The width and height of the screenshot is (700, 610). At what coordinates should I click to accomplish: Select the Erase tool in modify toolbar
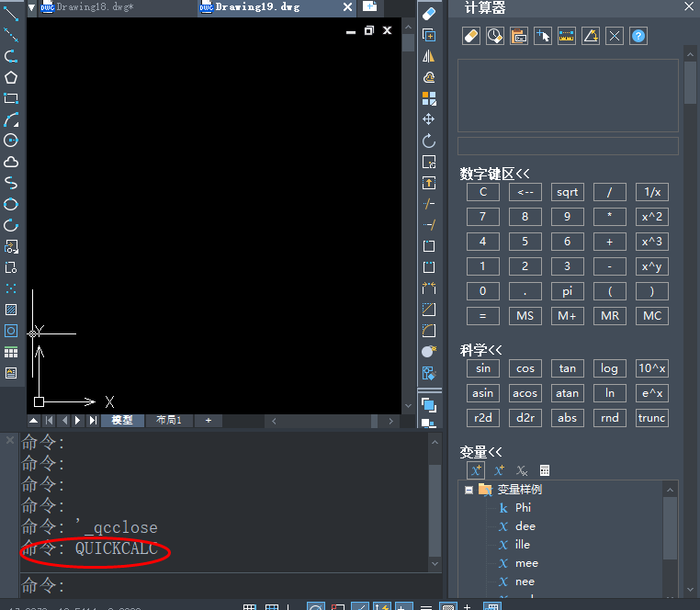pyautogui.click(x=429, y=15)
